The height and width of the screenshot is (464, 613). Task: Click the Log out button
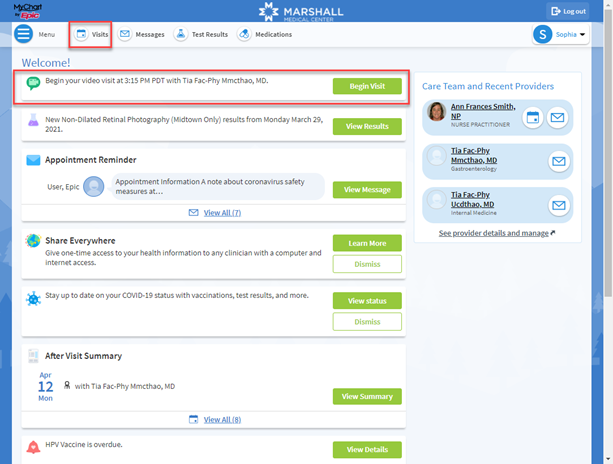(568, 11)
